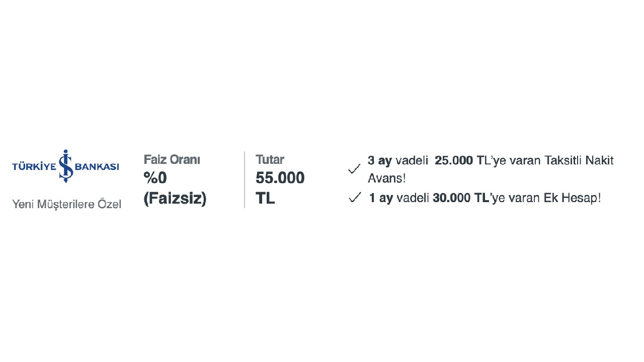
Task: Click the bold 1 ay text
Action: click(380, 198)
